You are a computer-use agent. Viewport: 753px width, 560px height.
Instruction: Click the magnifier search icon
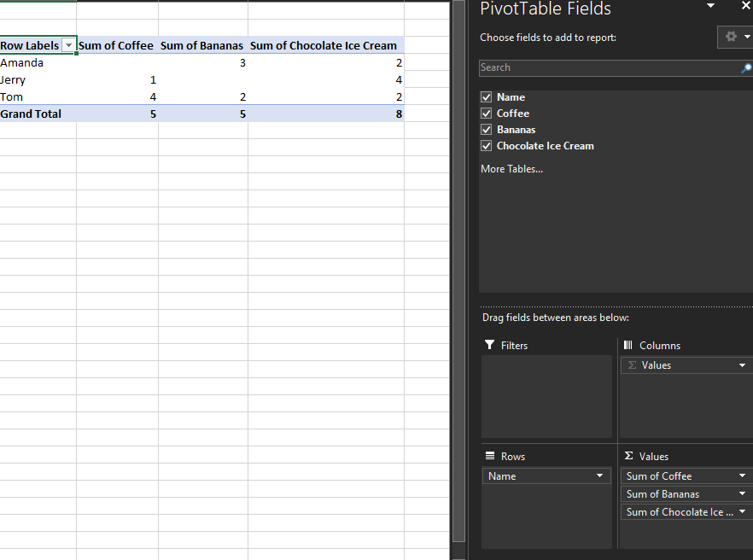(x=746, y=68)
